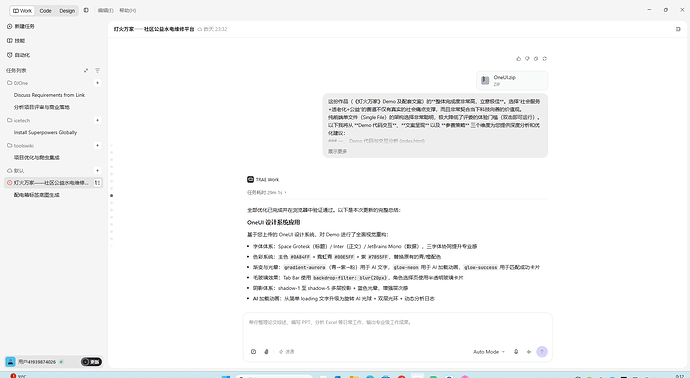Add a task to the 默认 group
Viewport: 690px width, 378px height.
click(x=98, y=170)
